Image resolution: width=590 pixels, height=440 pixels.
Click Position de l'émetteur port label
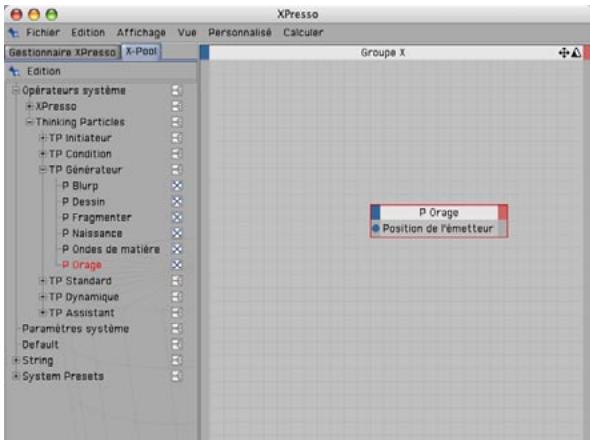[438, 228]
